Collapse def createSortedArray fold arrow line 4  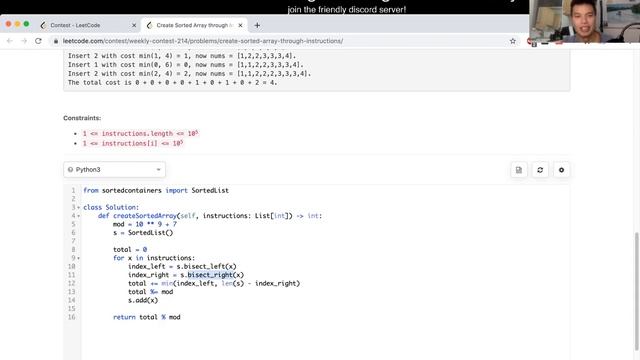point(79,216)
